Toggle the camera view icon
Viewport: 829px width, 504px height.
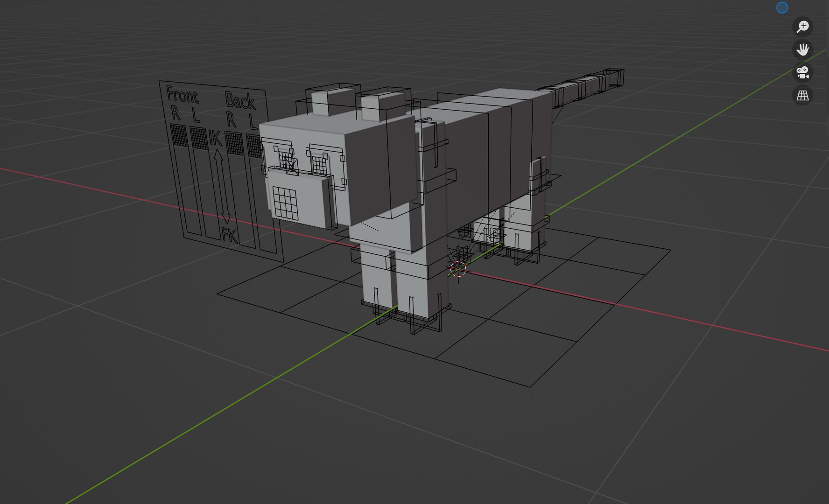tap(802, 72)
